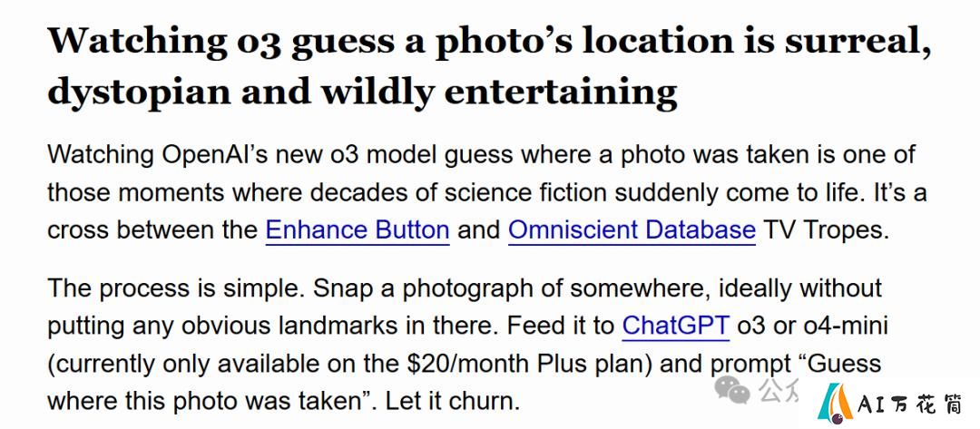
Task: Click the 'o3' word in the headline
Action: coord(260,41)
